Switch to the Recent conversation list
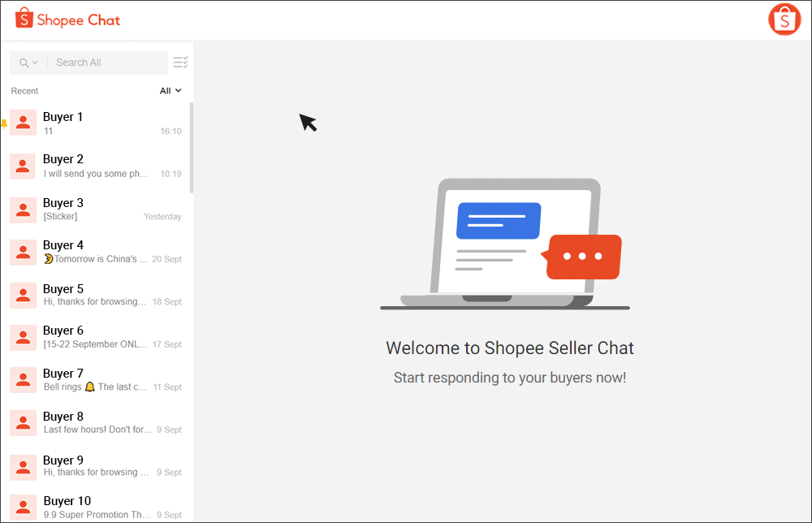This screenshot has width=812, height=523. point(24,90)
